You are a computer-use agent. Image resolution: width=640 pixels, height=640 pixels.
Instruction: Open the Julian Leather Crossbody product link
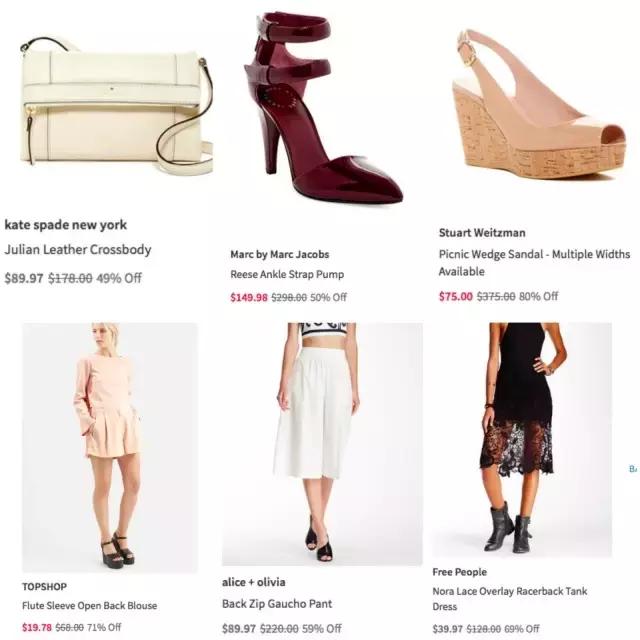point(78,249)
